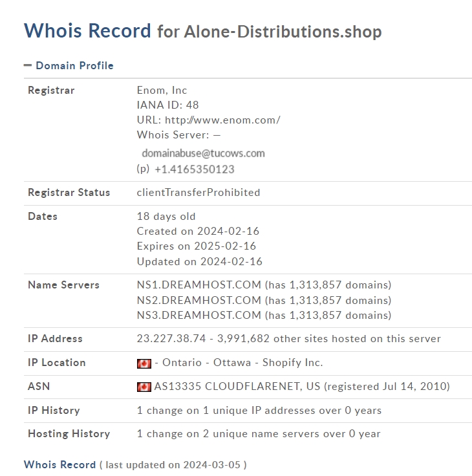472x476 pixels.
Task: Click the Alone-Distributions.shop domain title
Action: pyautogui.click(x=283, y=32)
